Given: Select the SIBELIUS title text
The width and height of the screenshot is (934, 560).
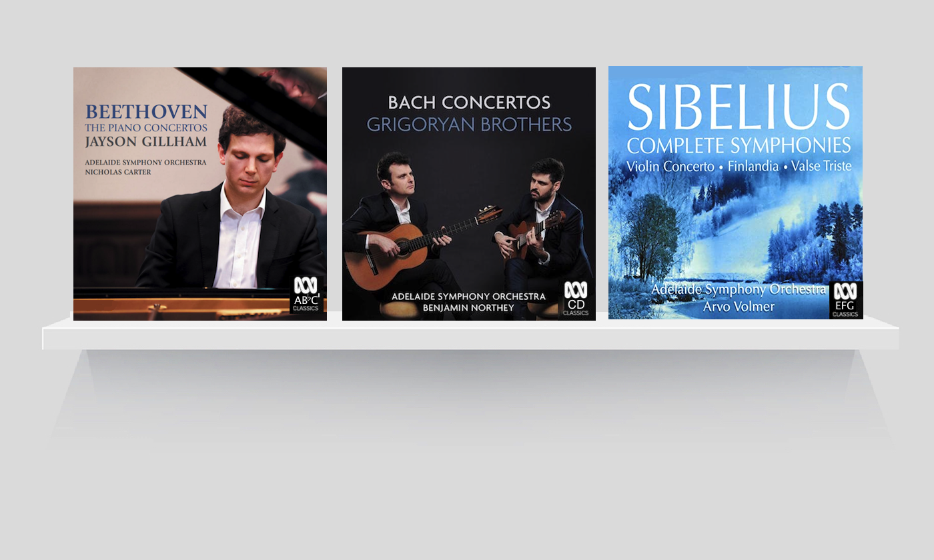Looking at the screenshot, I should tap(739, 107).
